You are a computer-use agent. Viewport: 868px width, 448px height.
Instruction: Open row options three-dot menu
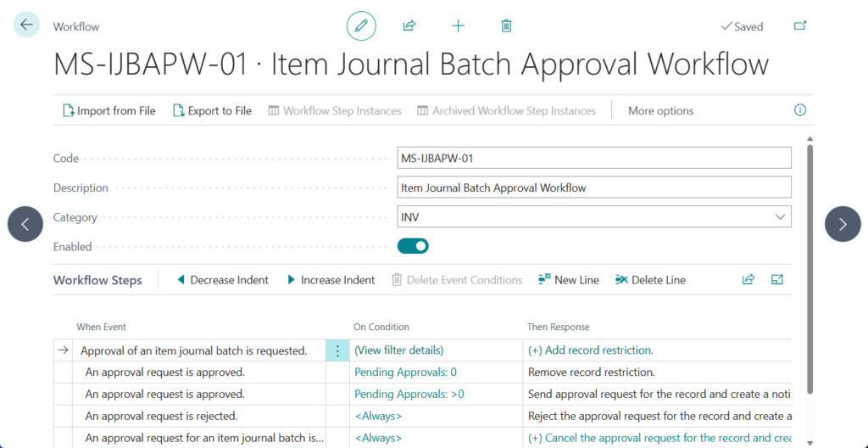pyautogui.click(x=337, y=350)
